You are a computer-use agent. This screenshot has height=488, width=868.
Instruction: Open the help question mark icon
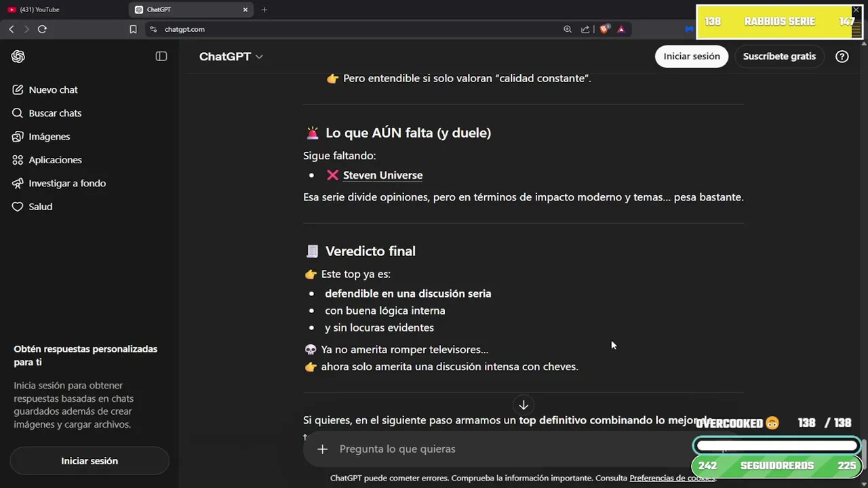(x=842, y=56)
